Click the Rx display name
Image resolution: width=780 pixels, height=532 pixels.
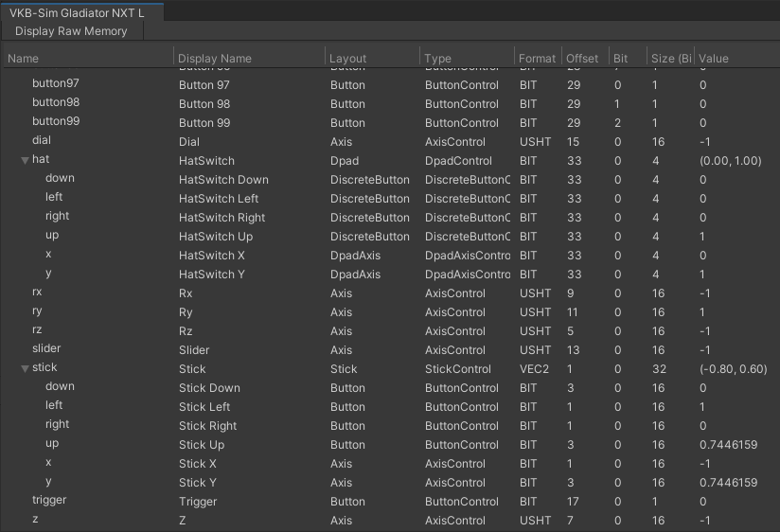point(186,293)
